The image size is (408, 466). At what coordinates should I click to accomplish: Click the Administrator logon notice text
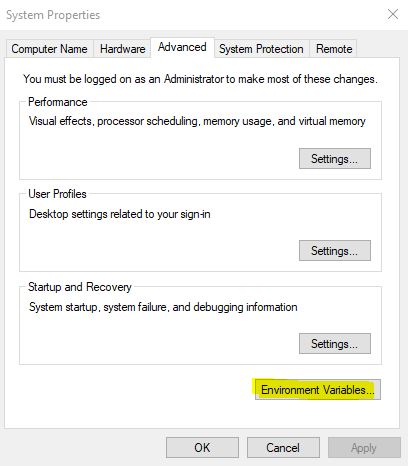tap(200, 79)
